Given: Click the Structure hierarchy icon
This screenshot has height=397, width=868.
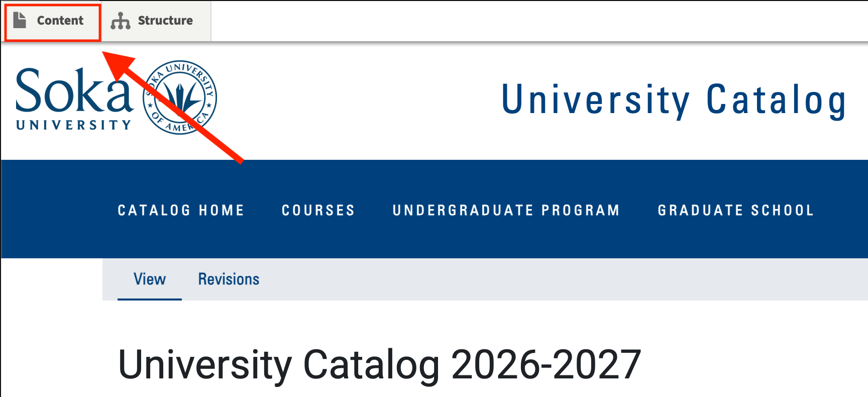Looking at the screenshot, I should (x=121, y=21).
